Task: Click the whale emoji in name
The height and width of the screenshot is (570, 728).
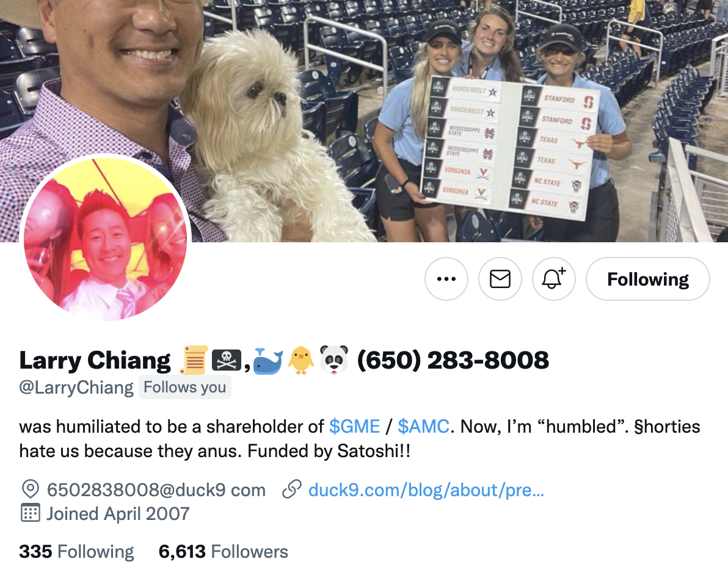Action: pyautogui.click(x=268, y=361)
